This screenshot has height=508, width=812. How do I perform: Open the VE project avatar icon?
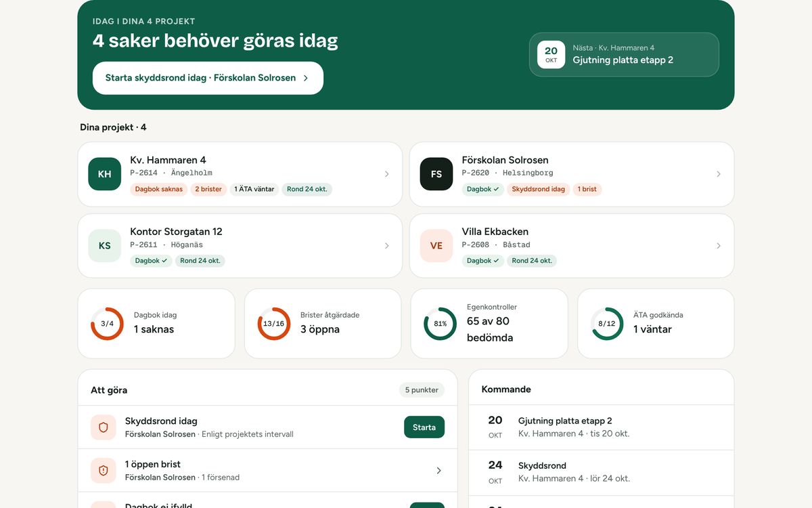pos(436,246)
